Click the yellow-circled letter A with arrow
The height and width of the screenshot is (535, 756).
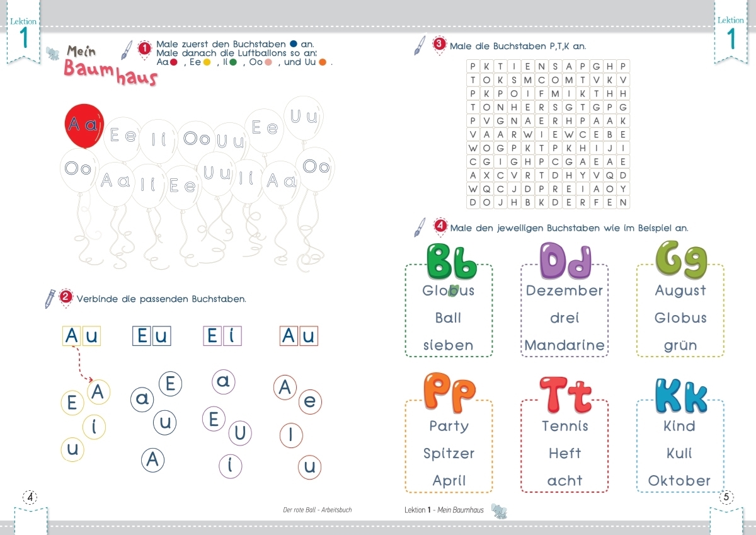click(98, 392)
